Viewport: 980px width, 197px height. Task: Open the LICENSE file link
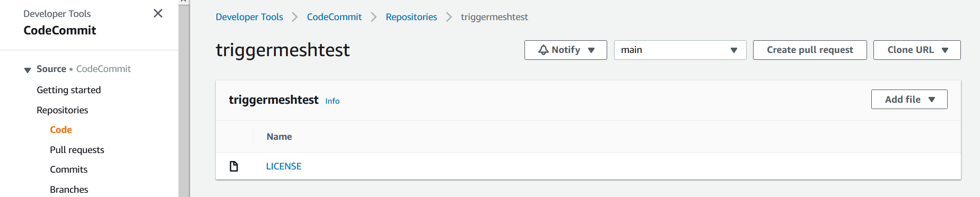tap(284, 166)
